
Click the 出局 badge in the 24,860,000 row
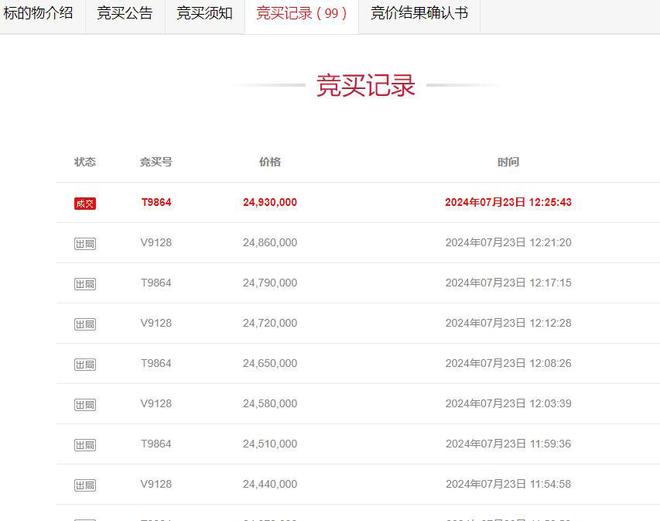85,244
